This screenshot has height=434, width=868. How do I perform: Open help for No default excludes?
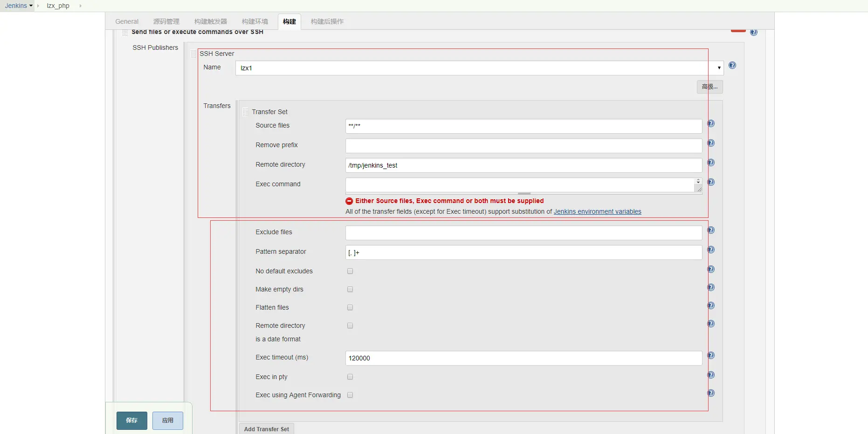pos(711,269)
